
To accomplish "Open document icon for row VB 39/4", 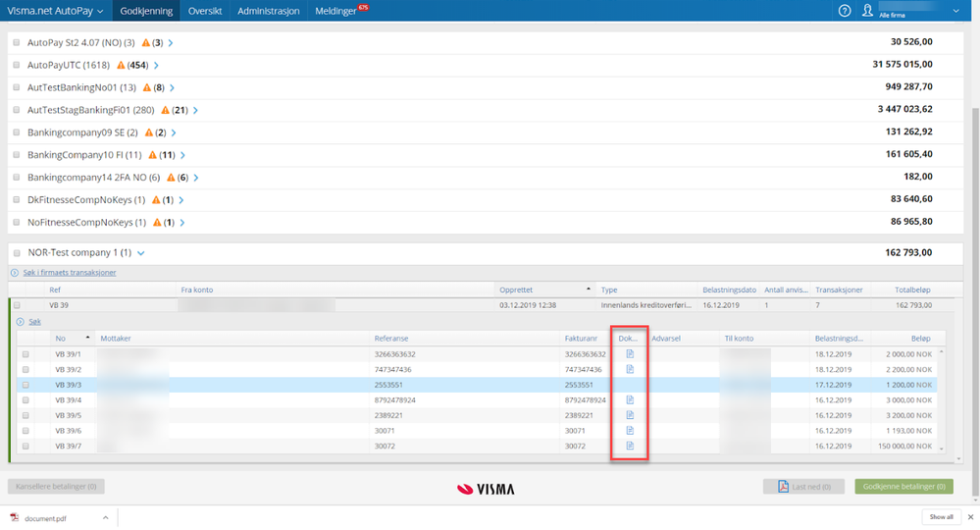I will (630, 400).
